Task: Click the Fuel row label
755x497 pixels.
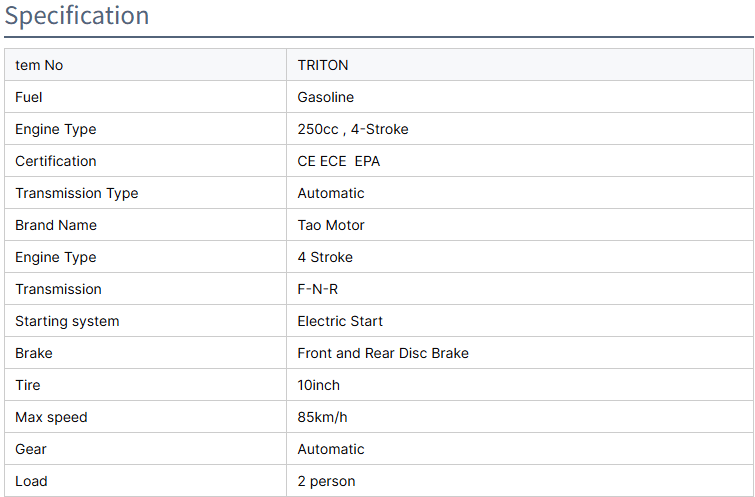Action: pos(28,97)
